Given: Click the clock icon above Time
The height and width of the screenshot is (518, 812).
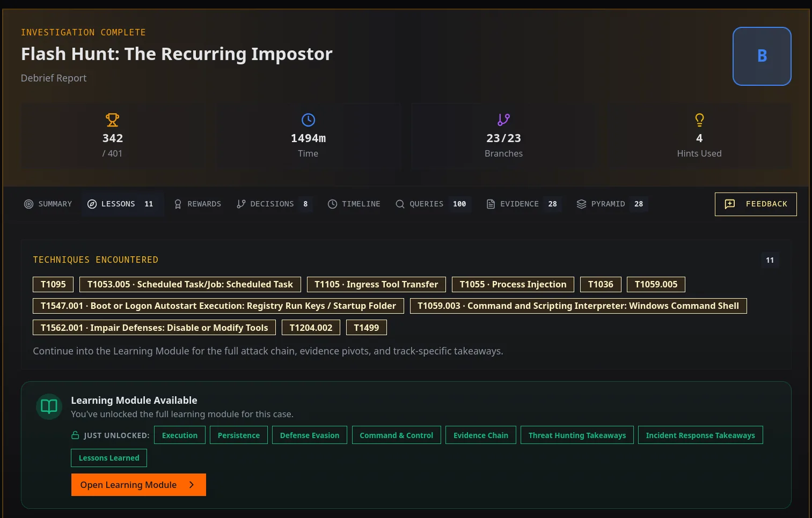Looking at the screenshot, I should tap(308, 120).
